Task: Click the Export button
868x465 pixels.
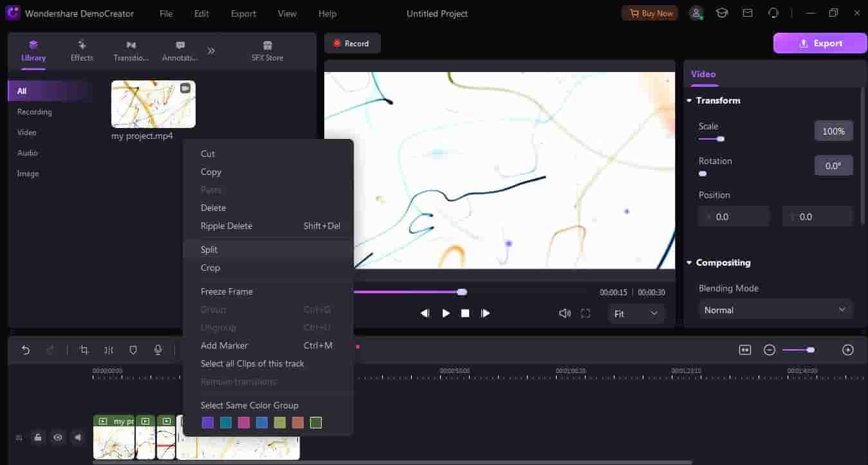Action: click(820, 43)
